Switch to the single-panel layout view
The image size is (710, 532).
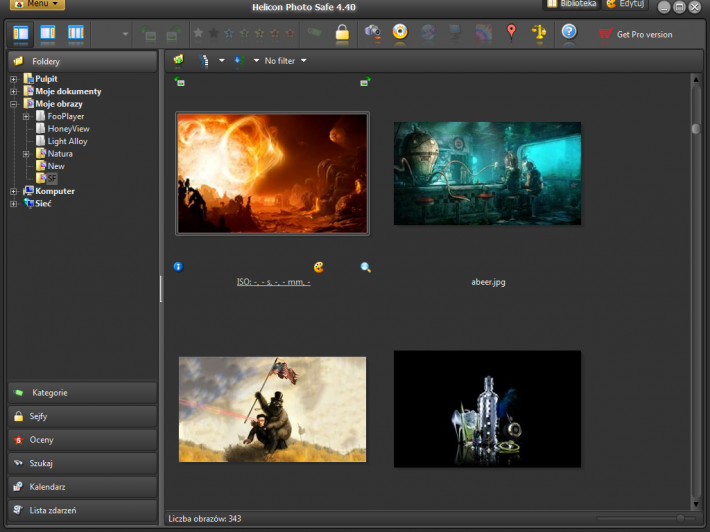21,33
